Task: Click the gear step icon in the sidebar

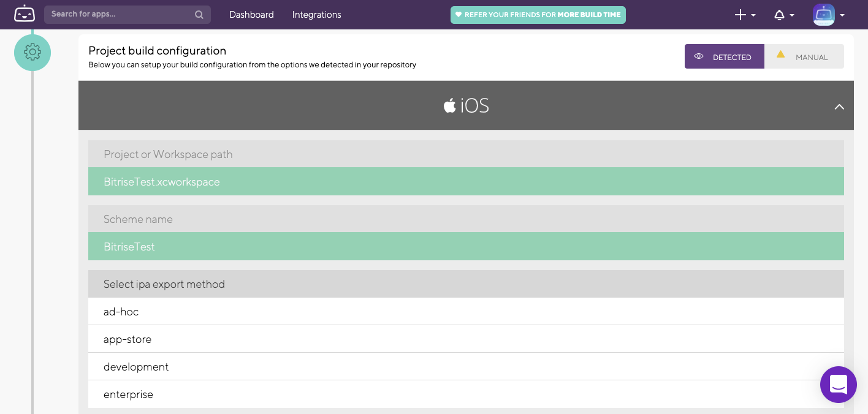Action: (x=32, y=53)
